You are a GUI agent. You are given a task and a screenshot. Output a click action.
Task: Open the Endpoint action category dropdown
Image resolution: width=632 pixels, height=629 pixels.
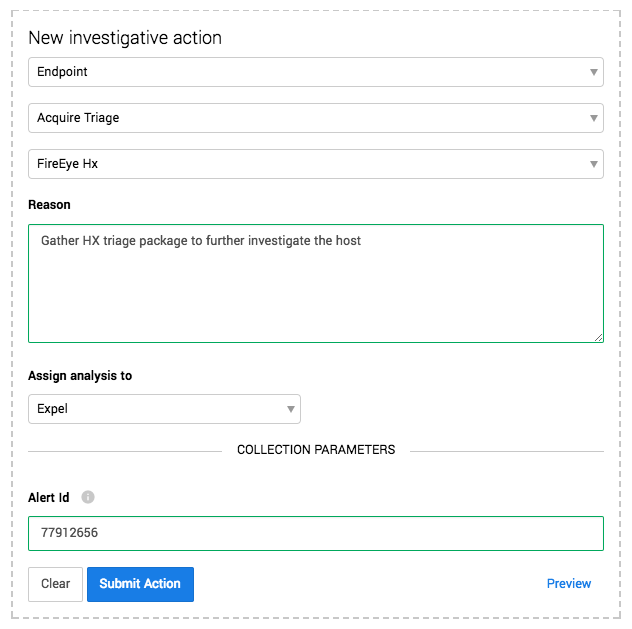click(316, 72)
